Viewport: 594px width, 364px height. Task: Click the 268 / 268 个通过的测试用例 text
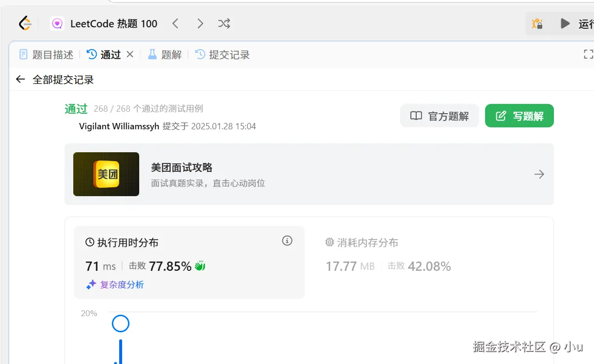point(148,109)
